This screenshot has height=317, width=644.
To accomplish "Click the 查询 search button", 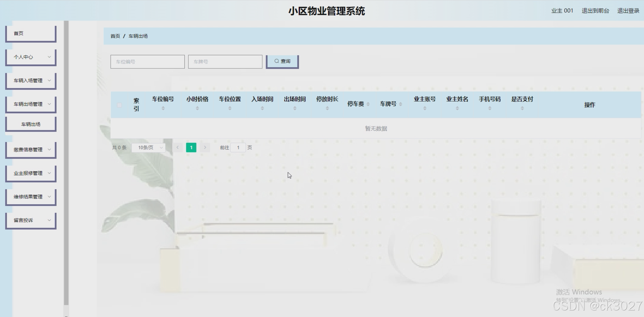I will [282, 61].
